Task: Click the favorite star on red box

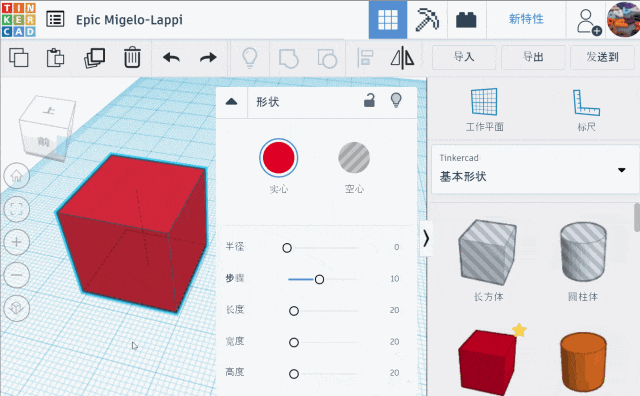Action: click(519, 330)
